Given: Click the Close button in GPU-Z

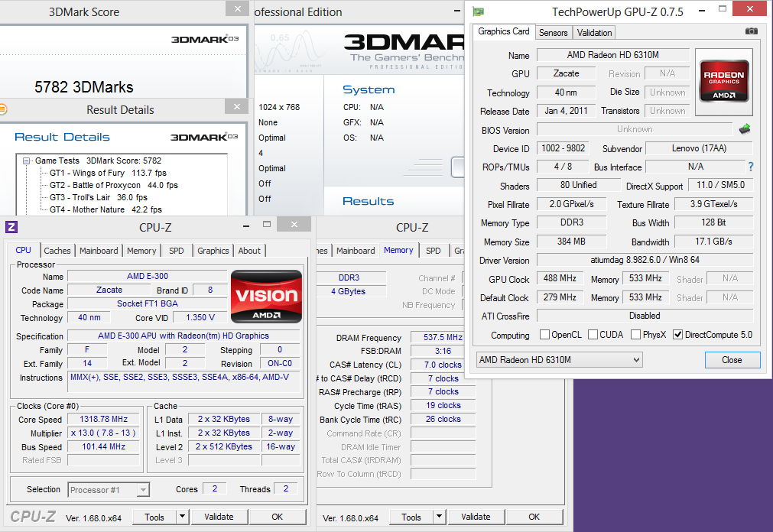Looking at the screenshot, I should click(732, 360).
